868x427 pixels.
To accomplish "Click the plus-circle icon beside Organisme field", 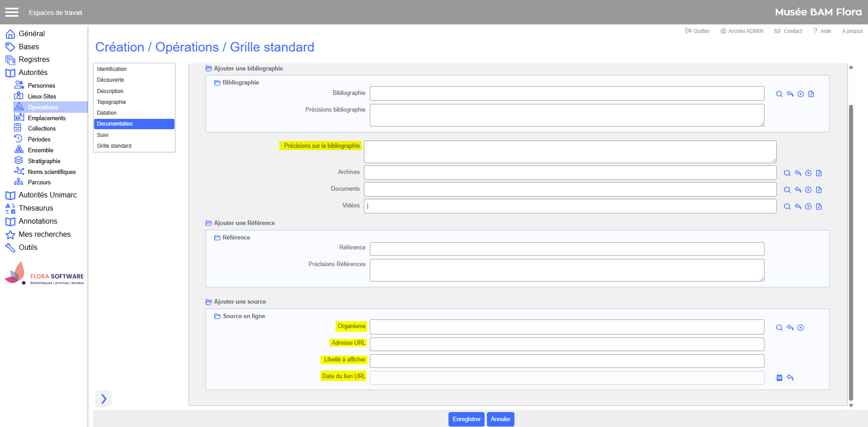I will [x=801, y=328].
